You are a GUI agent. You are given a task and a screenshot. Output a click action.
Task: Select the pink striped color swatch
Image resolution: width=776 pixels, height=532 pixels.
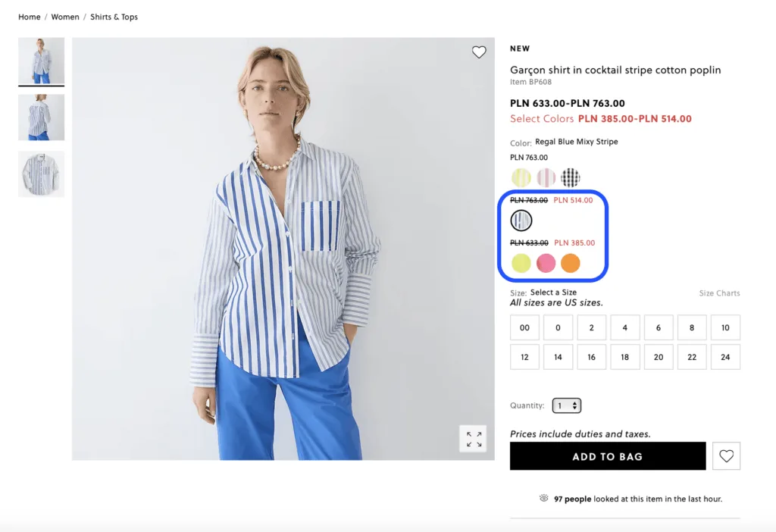click(546, 177)
